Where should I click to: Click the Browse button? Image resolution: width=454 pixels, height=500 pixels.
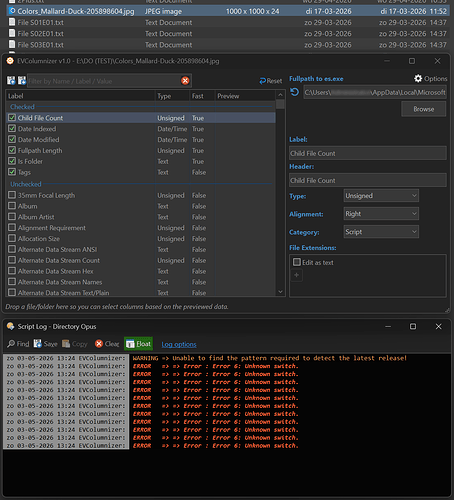coord(424,109)
